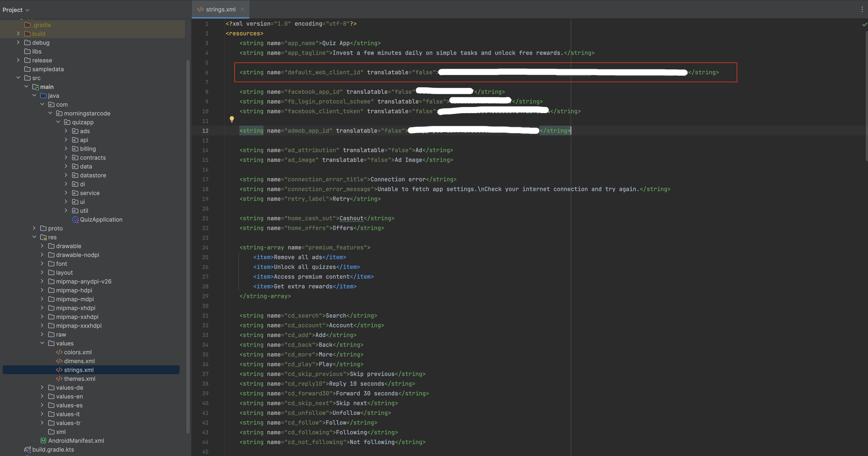Click the yellow lightbulb quick-fix icon
Image resolution: width=868 pixels, height=456 pixels.
pos(232,119)
